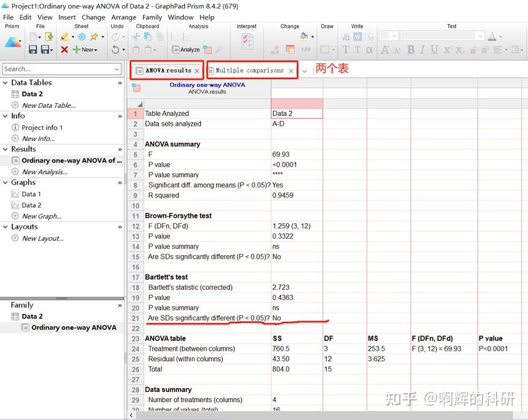The image size is (528, 420).
Task: Open the sheet tabs overflow chevron
Action: point(304,71)
